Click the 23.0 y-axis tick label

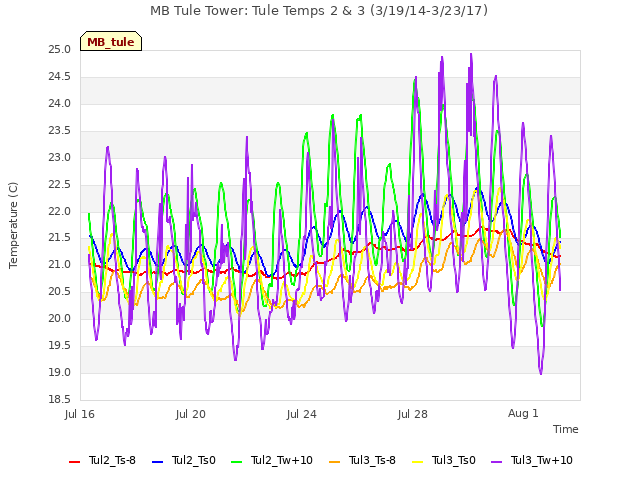point(60,158)
